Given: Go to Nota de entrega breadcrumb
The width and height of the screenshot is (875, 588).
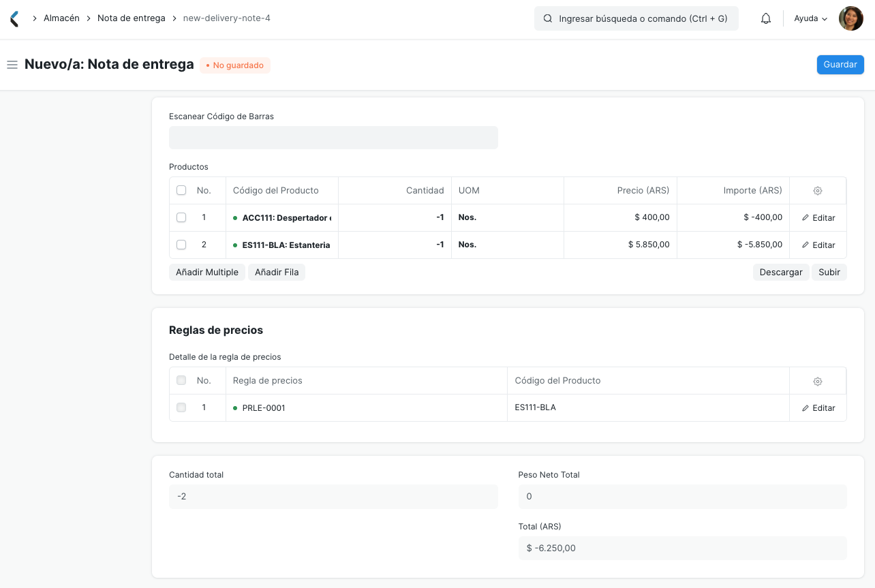Looking at the screenshot, I should (132, 18).
